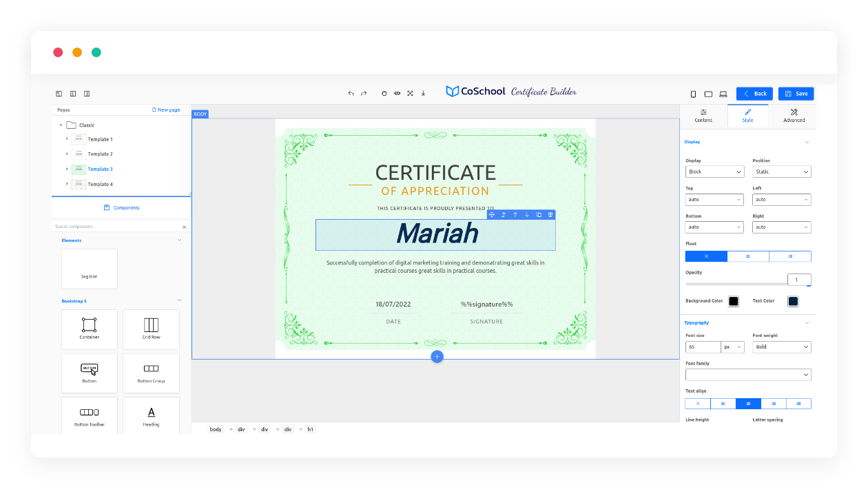Switch to the mobile device view icon
Screen dimensions: 868x496
click(693, 94)
